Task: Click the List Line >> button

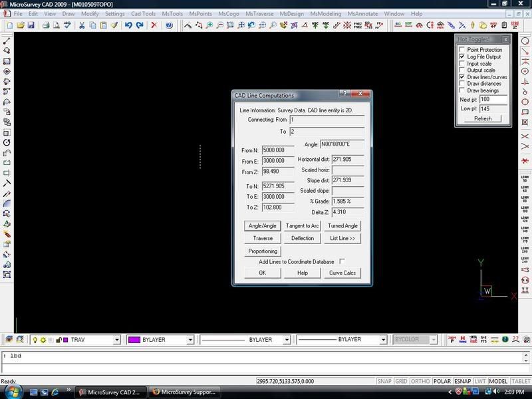Action: (342, 238)
